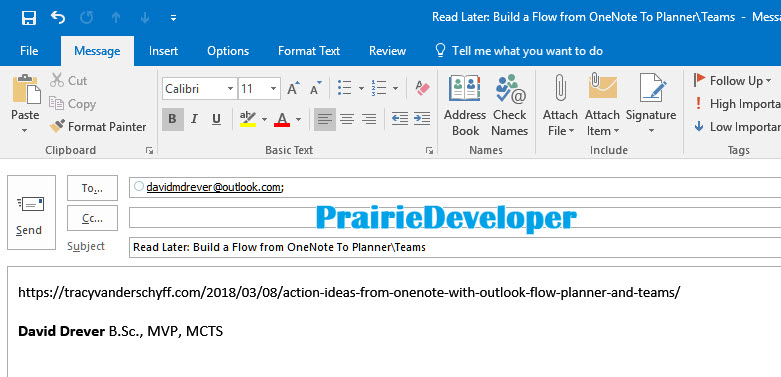The height and width of the screenshot is (377, 781).
Task: Expand the numbering style dropdown arrow
Action: click(395, 89)
